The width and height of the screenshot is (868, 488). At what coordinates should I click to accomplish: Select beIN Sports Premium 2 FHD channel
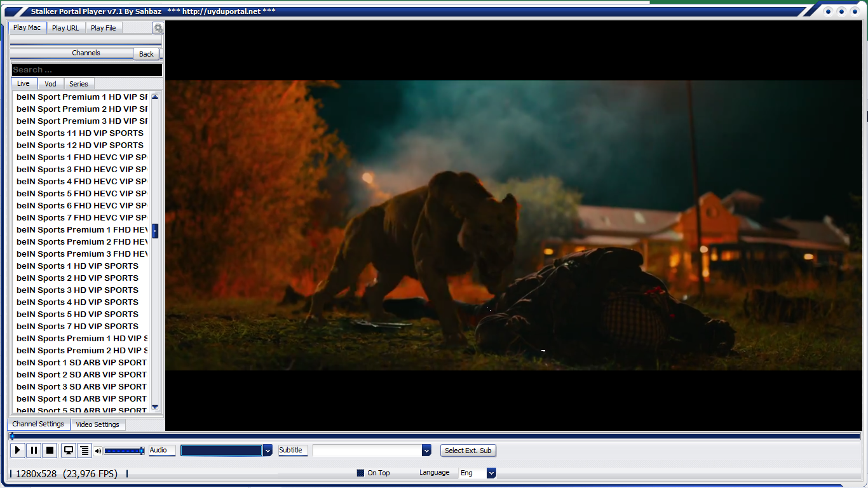pyautogui.click(x=82, y=242)
